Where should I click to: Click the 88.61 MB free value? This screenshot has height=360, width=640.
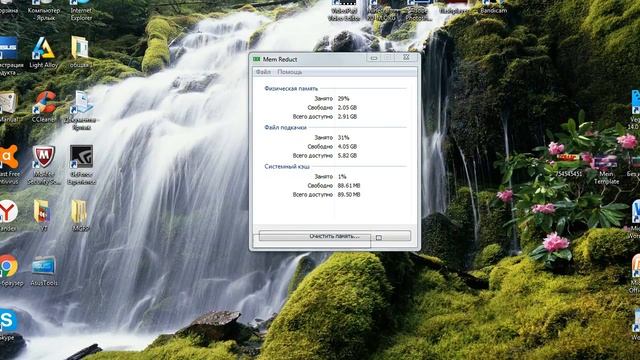pos(349,185)
